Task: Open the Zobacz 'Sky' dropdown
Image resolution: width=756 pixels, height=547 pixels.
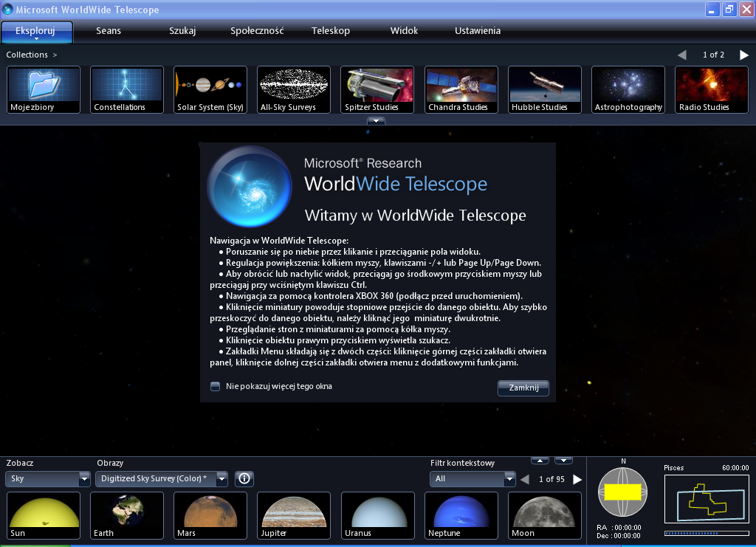Action: click(x=47, y=479)
